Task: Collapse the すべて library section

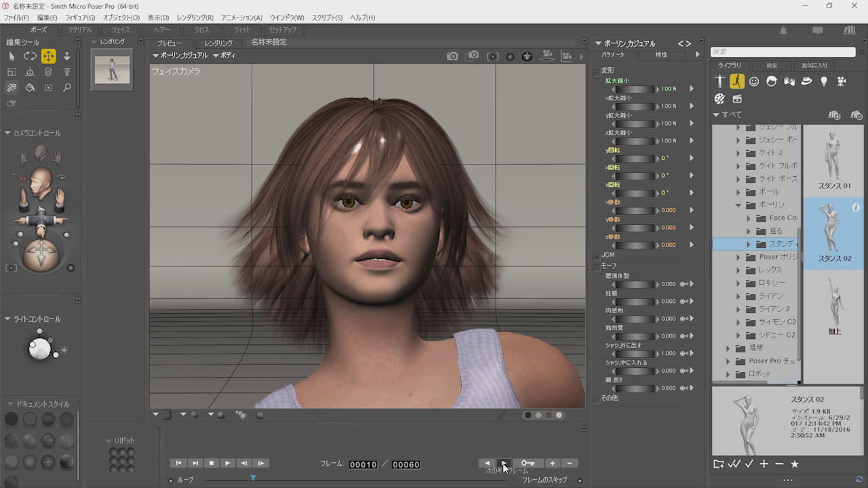Action: click(717, 115)
